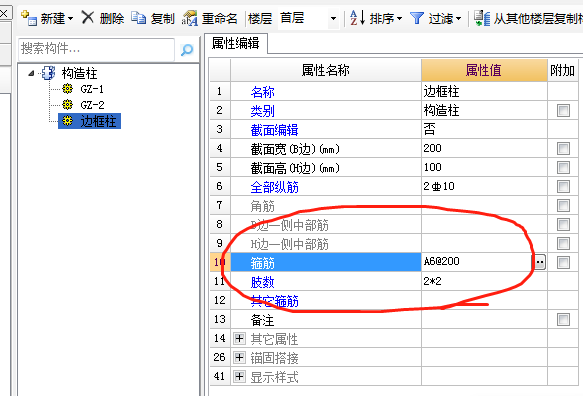The height and width of the screenshot is (396, 583).
Task: Toggle 附加 checkbox for 截面宽 row
Action: coord(563,148)
